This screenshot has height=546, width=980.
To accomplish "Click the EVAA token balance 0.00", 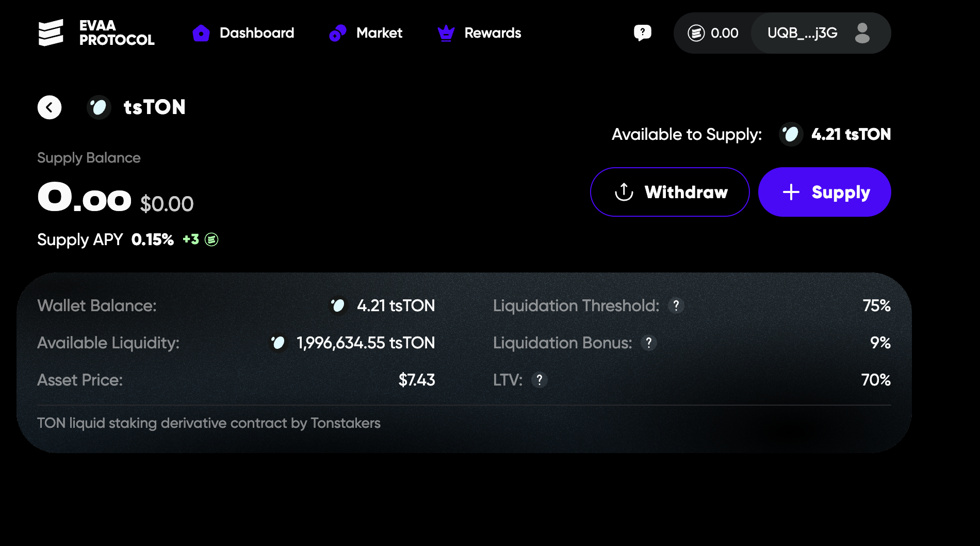I will click(x=713, y=33).
